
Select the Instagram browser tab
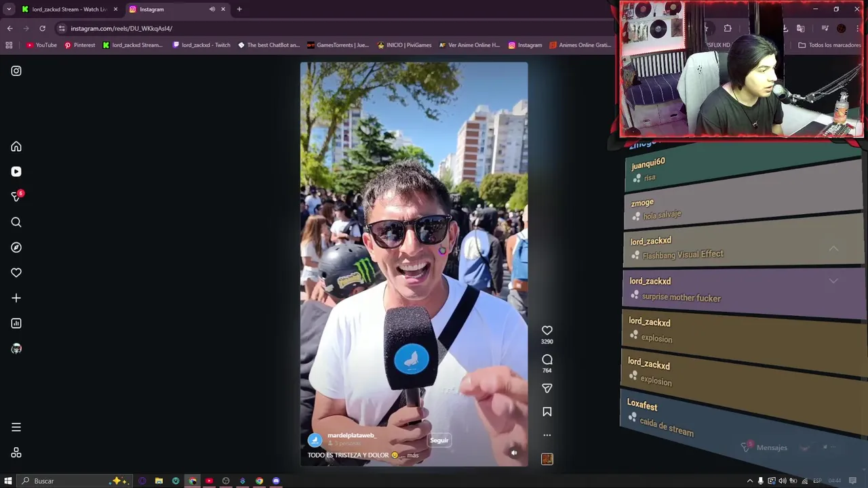(x=170, y=9)
